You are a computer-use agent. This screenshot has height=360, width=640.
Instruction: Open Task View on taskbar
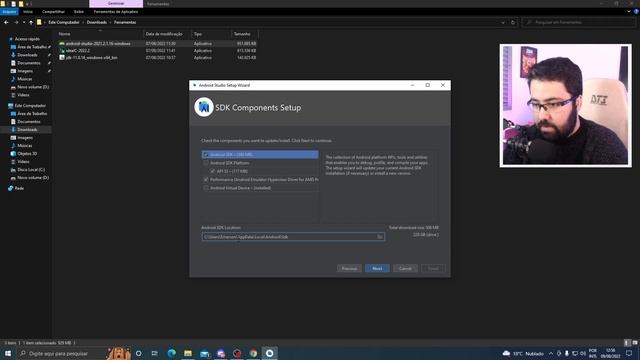(155, 353)
